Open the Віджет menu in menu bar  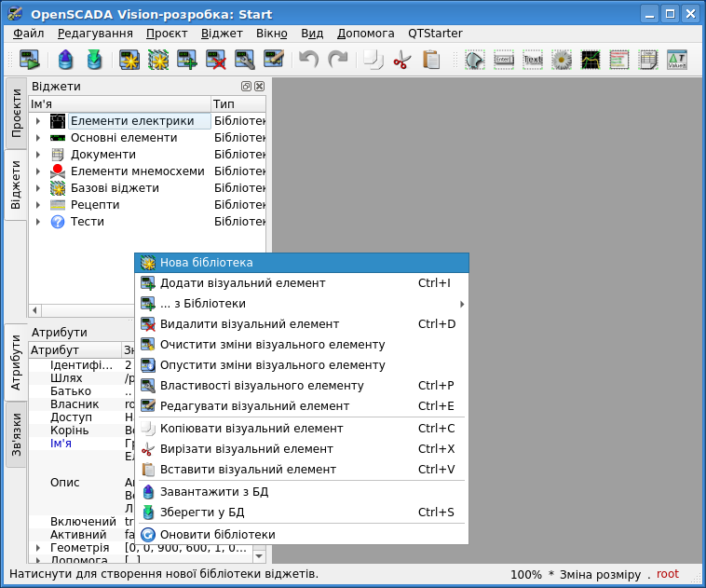tap(221, 33)
